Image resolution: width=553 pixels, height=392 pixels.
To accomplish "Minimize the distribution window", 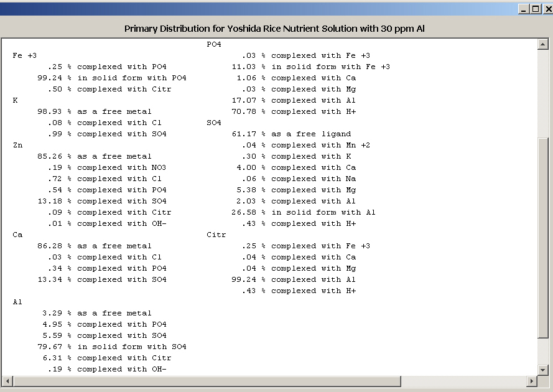I will click(524, 9).
